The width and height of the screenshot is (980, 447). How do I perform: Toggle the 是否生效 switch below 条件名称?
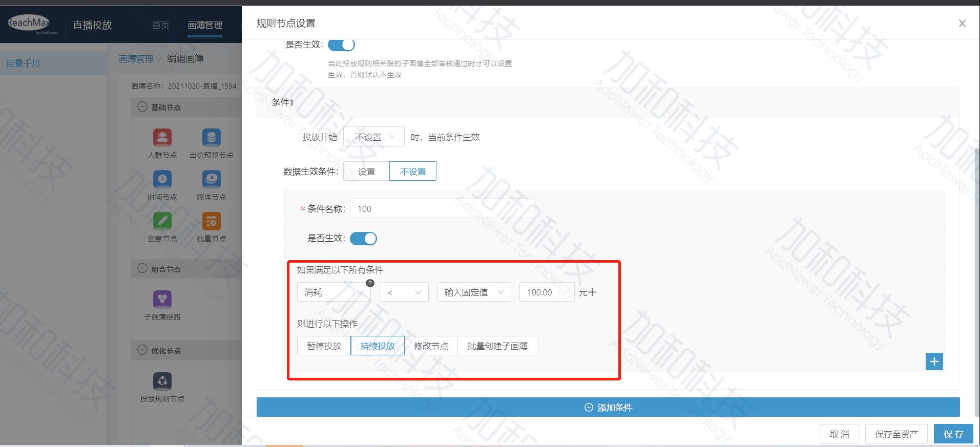[363, 239]
